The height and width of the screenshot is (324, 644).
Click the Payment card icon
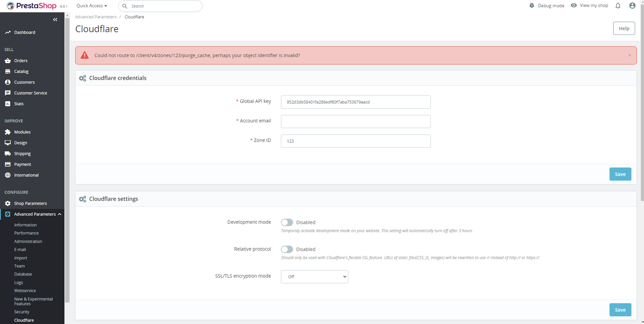click(8, 164)
